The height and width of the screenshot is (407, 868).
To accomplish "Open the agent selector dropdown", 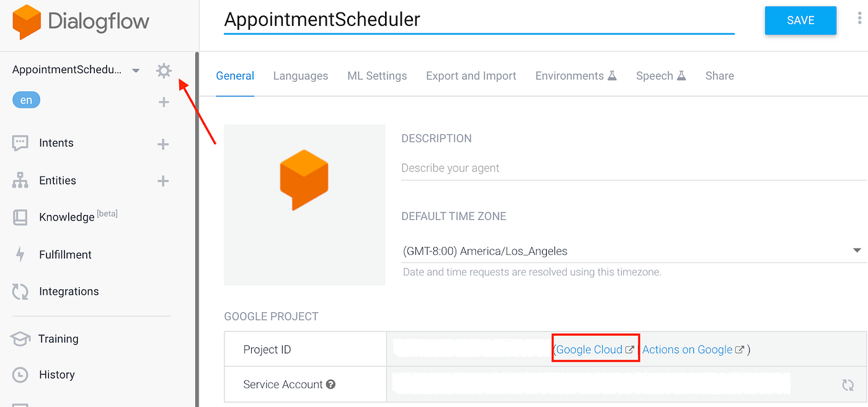I will click(x=135, y=70).
